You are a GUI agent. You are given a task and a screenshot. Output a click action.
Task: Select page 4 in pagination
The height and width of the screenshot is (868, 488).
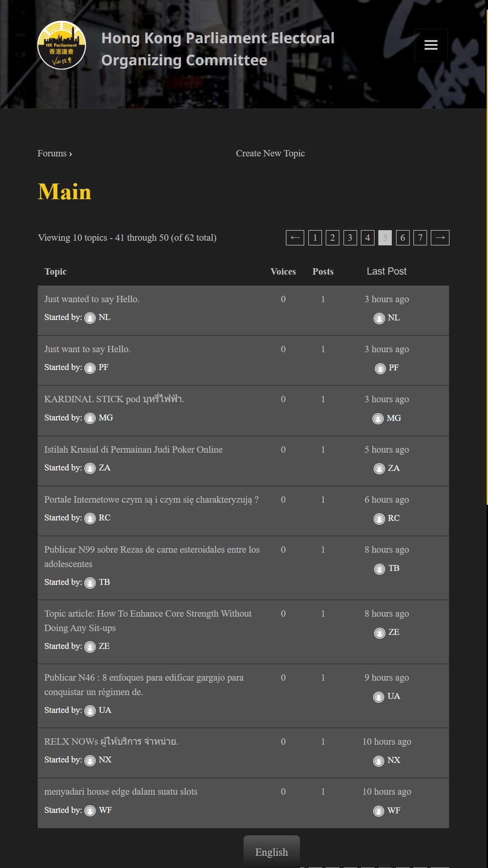point(368,238)
